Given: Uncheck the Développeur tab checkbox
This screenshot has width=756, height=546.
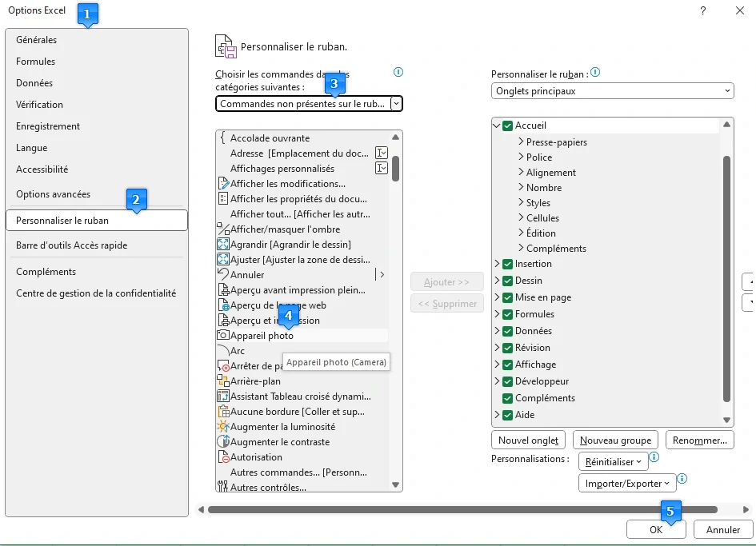Looking at the screenshot, I should pos(507,381).
